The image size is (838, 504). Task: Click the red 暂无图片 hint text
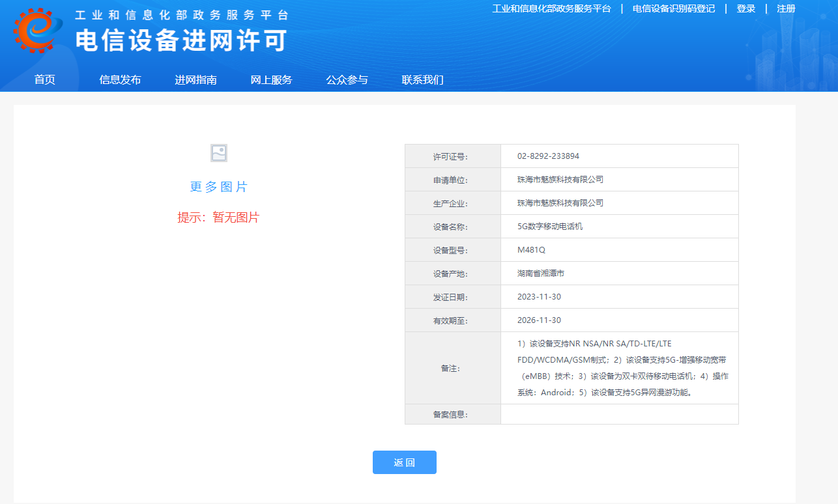coord(218,217)
